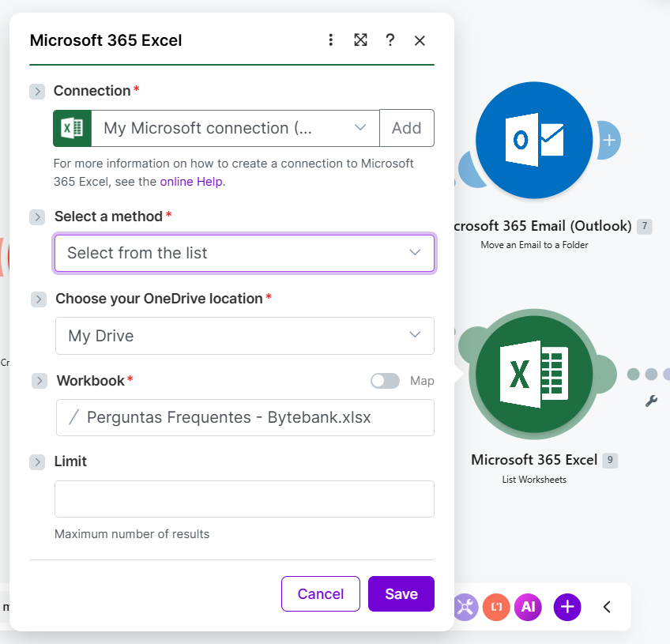Open help via the question mark icon
This screenshot has height=644, width=670.
pos(390,40)
